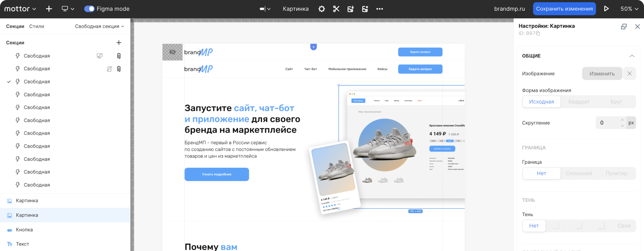Remove the image with the X button

coord(630,73)
